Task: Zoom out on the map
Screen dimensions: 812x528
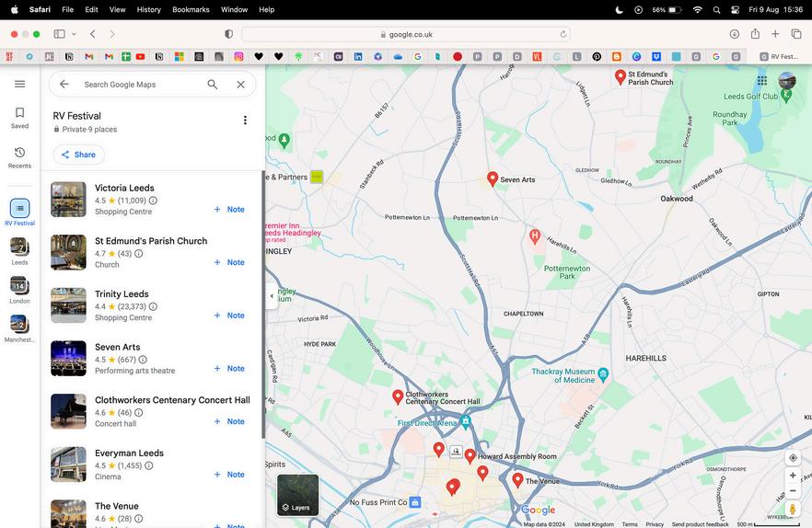Action: 793,490
